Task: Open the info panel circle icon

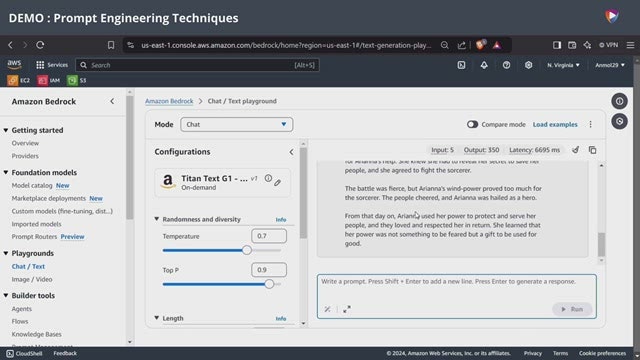Action: [619, 101]
